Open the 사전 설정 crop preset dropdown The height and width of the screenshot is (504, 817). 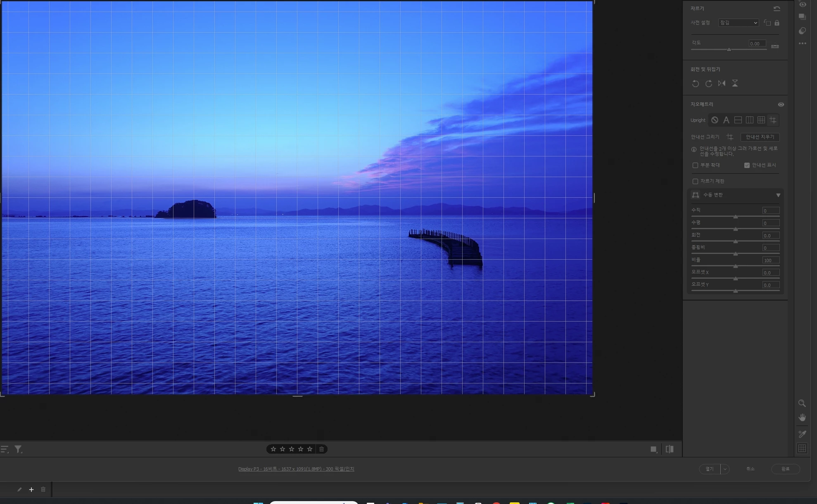pyautogui.click(x=738, y=23)
